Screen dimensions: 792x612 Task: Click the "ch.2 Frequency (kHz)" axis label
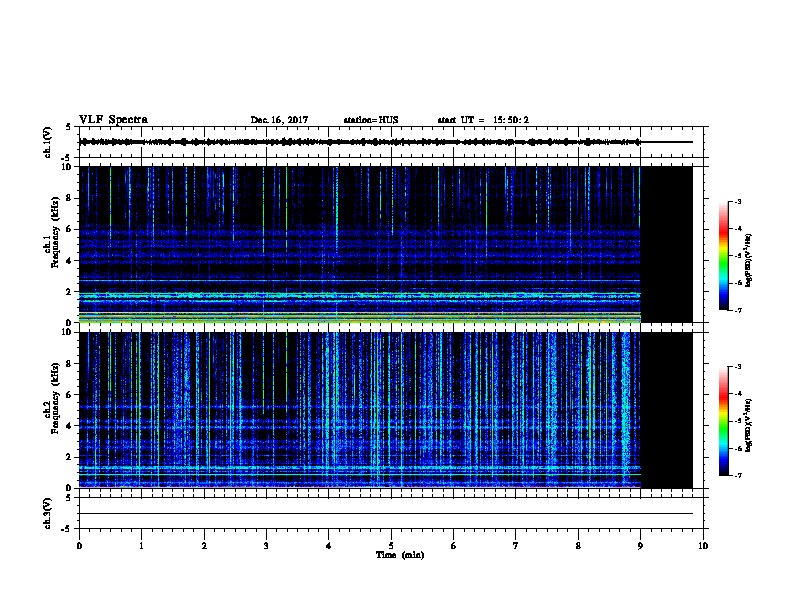click(52, 398)
